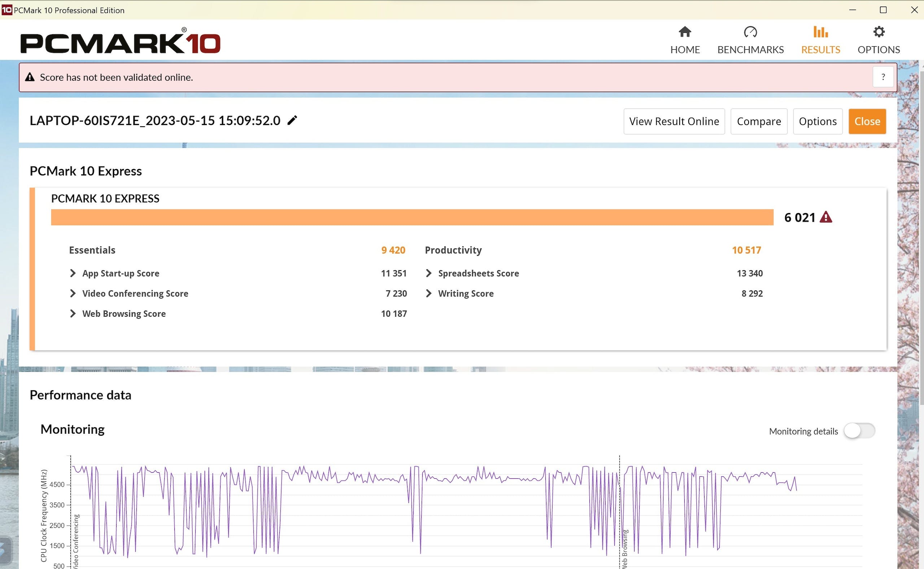Image resolution: width=924 pixels, height=569 pixels.
Task: Click the red warning icon beside score 6 021
Action: [x=826, y=217]
